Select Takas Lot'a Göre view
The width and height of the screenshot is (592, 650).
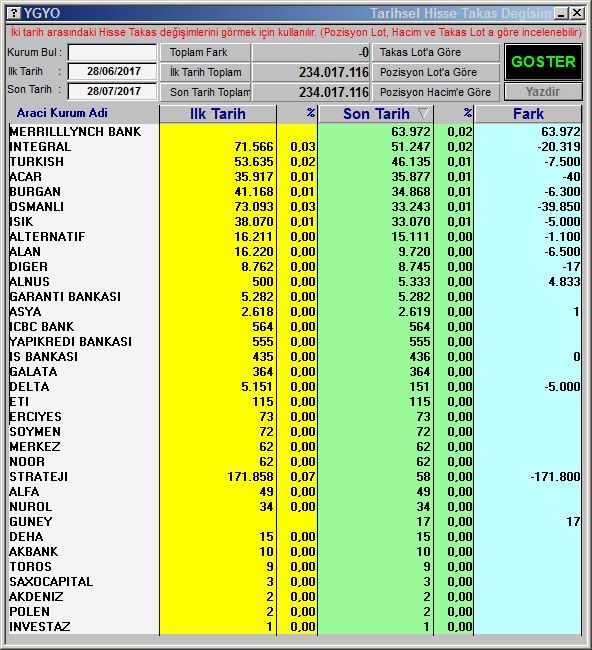pos(435,52)
